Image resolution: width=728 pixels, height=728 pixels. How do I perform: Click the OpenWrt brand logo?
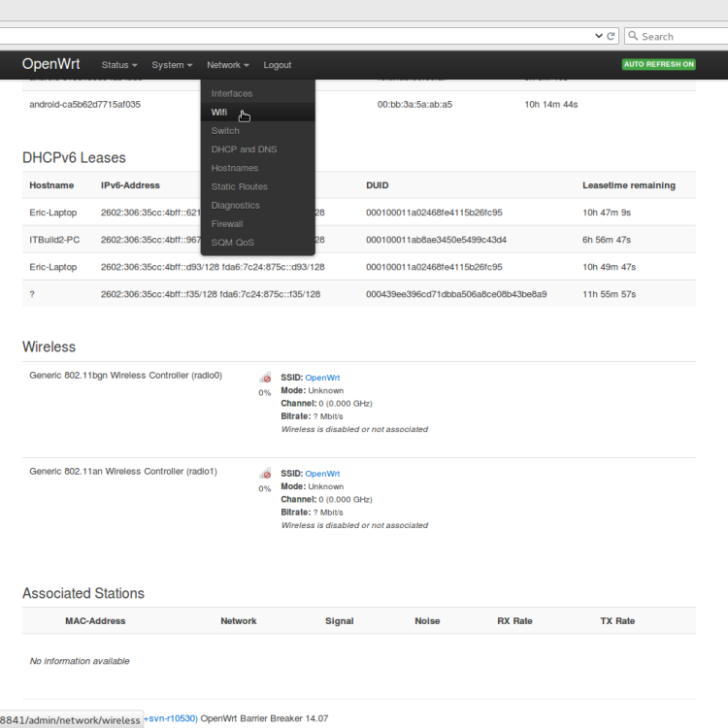click(x=51, y=64)
